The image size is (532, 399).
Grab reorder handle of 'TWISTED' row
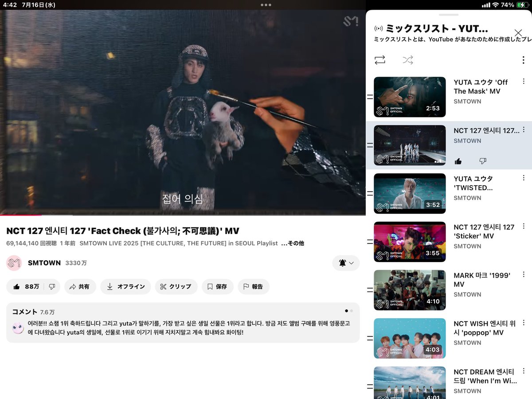click(x=370, y=194)
